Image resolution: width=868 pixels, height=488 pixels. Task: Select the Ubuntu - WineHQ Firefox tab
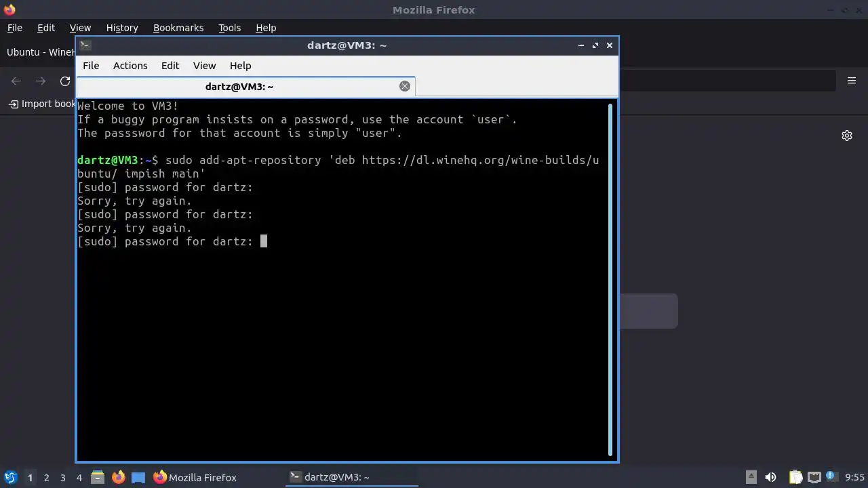click(x=39, y=52)
